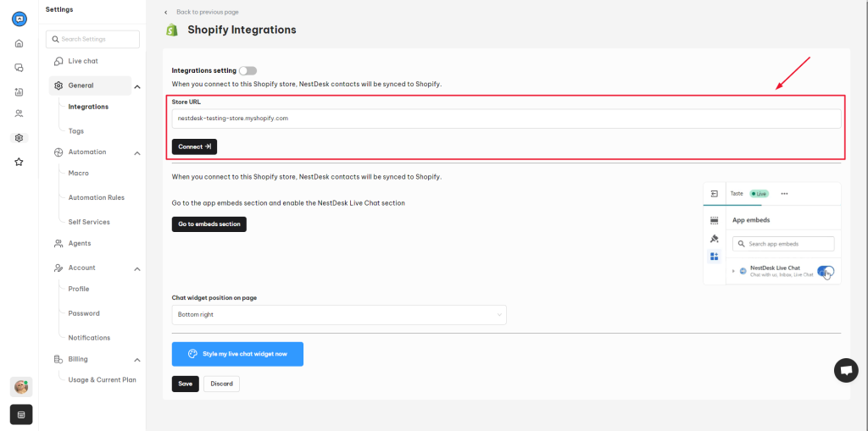The height and width of the screenshot is (431, 868).
Task: Click the exit icon in embed preview
Action: (714, 194)
